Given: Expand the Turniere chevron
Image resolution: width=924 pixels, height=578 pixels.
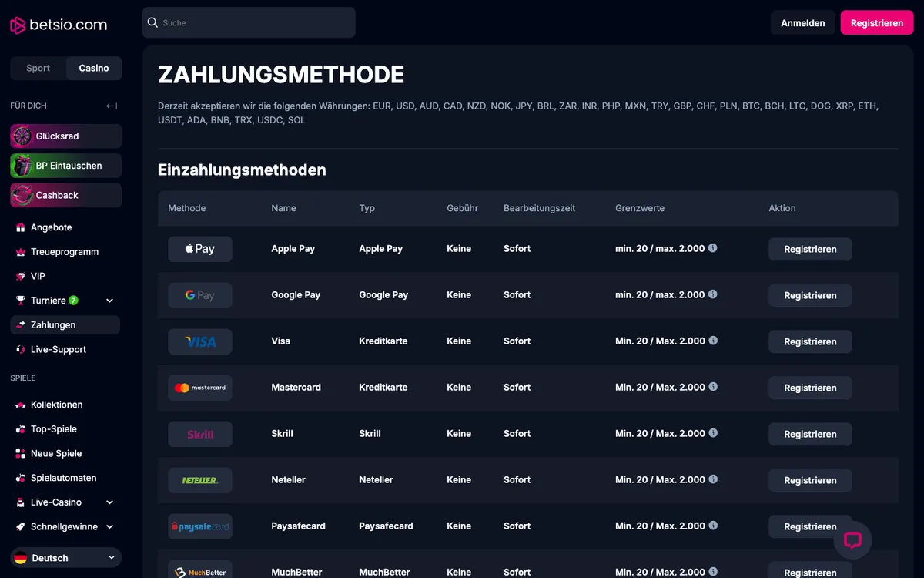Looking at the screenshot, I should pyautogui.click(x=109, y=301).
